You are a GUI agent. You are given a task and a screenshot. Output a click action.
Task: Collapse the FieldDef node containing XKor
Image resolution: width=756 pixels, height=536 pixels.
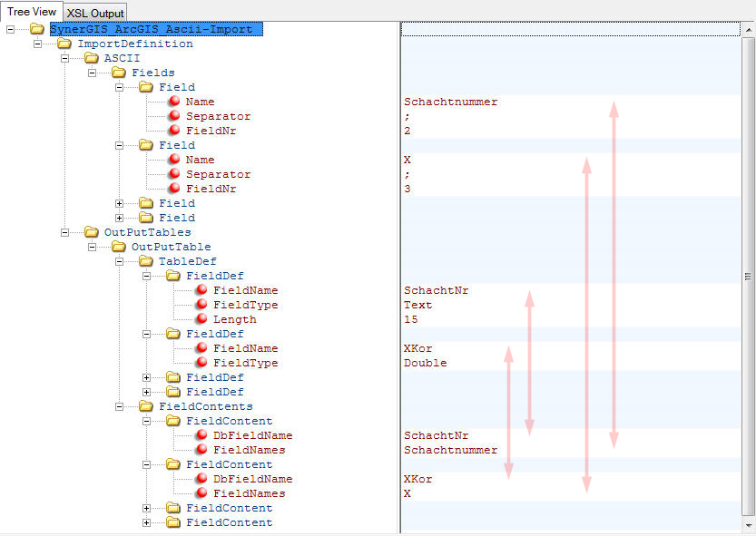pyautogui.click(x=146, y=334)
